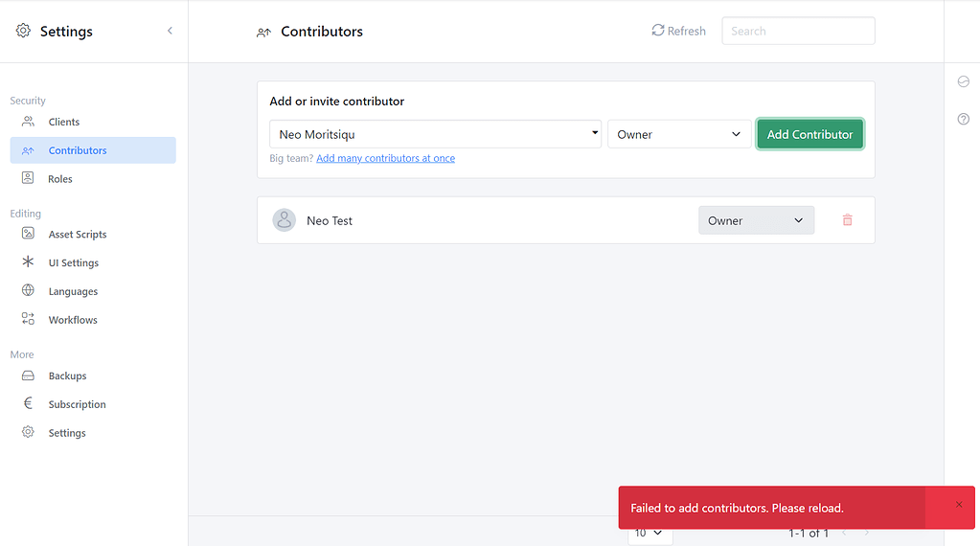Open the Owner role dropdown for new contributor
This screenshot has width=980, height=546.
[679, 134]
